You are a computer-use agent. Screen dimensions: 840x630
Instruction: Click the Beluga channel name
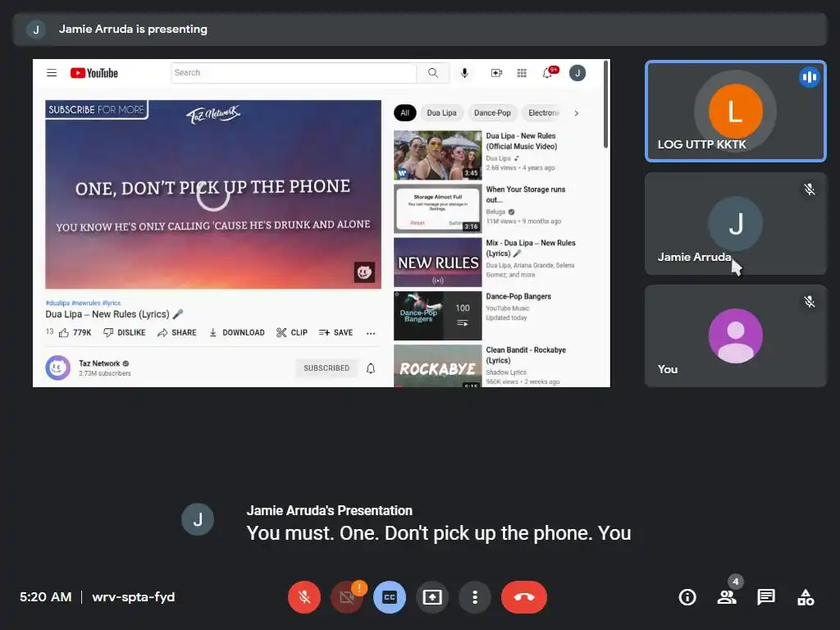pos(495,212)
